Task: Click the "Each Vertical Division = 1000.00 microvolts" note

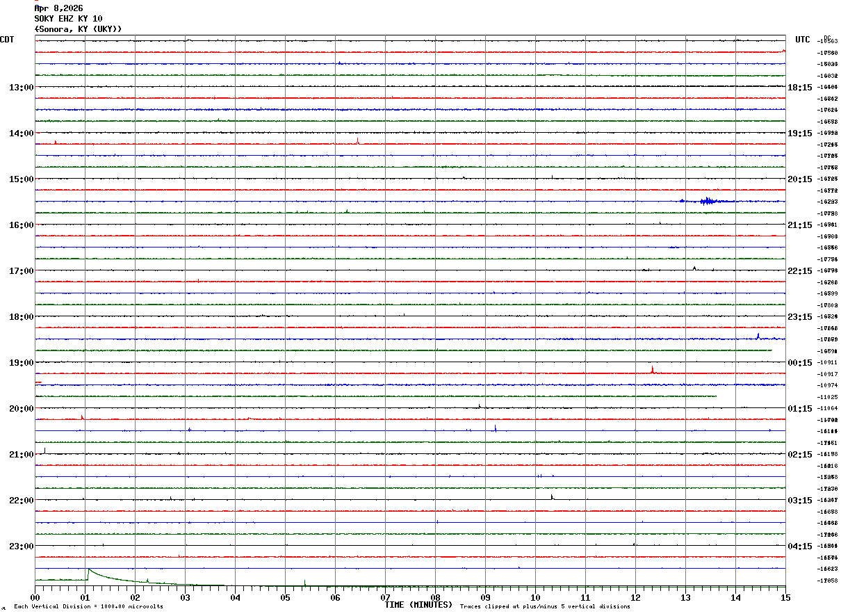Action: click(x=88, y=607)
